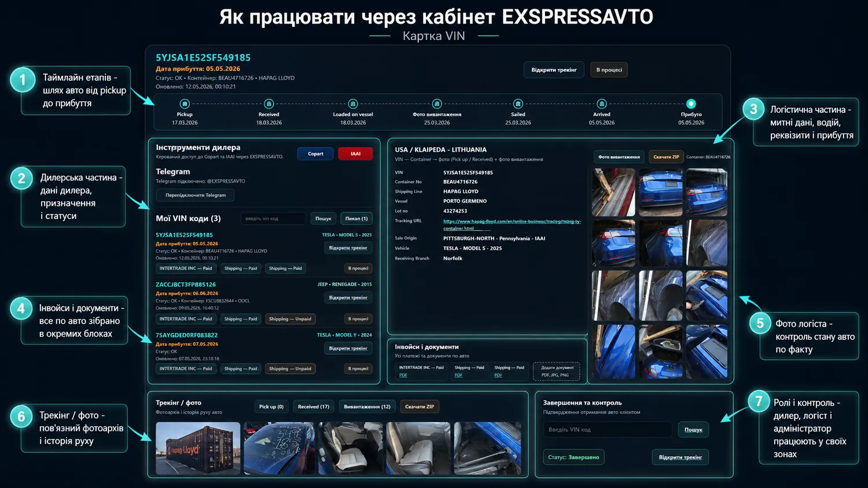The width and height of the screenshot is (868, 488).
Task: Focus the VIN code search field in Мої VIN коди
Action: [273, 219]
